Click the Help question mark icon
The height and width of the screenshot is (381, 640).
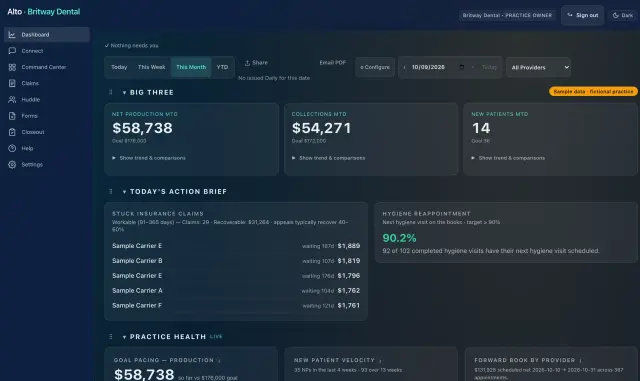click(12, 148)
